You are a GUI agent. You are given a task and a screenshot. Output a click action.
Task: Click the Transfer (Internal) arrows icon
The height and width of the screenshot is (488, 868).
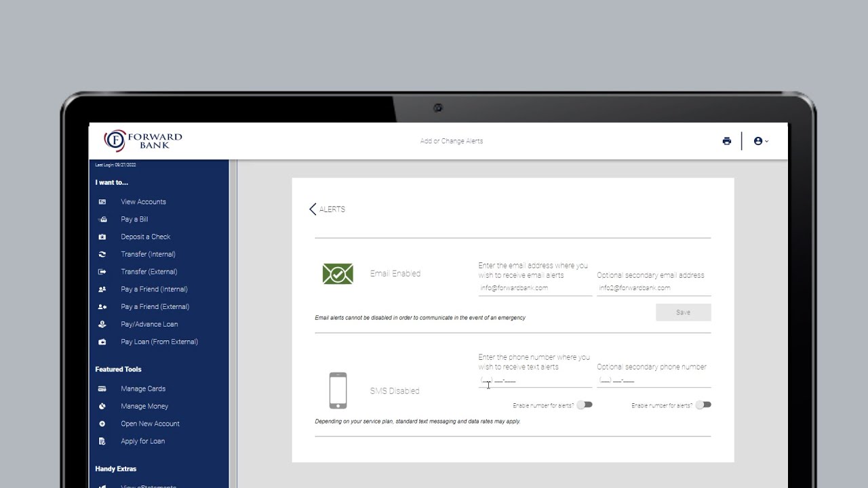(x=102, y=255)
